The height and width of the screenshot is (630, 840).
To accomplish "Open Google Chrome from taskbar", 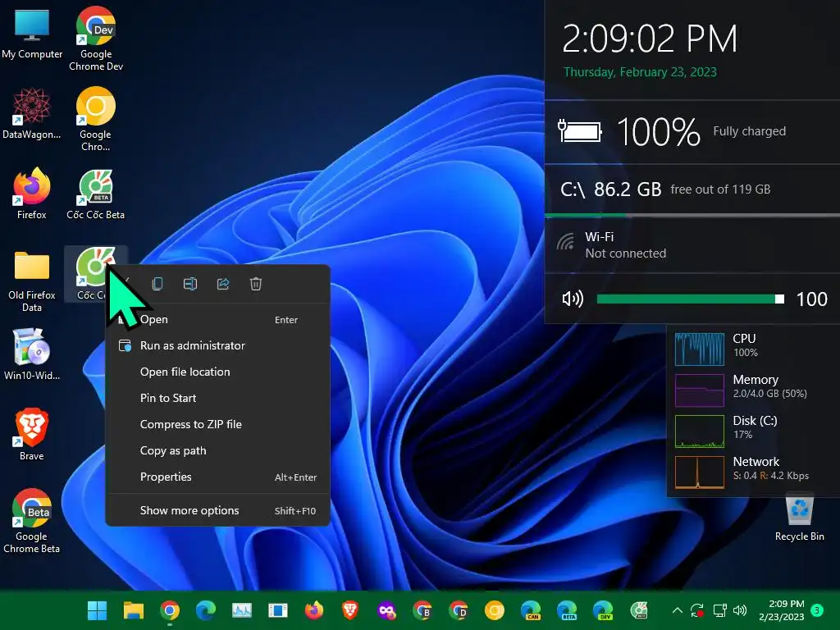I will [x=169, y=610].
